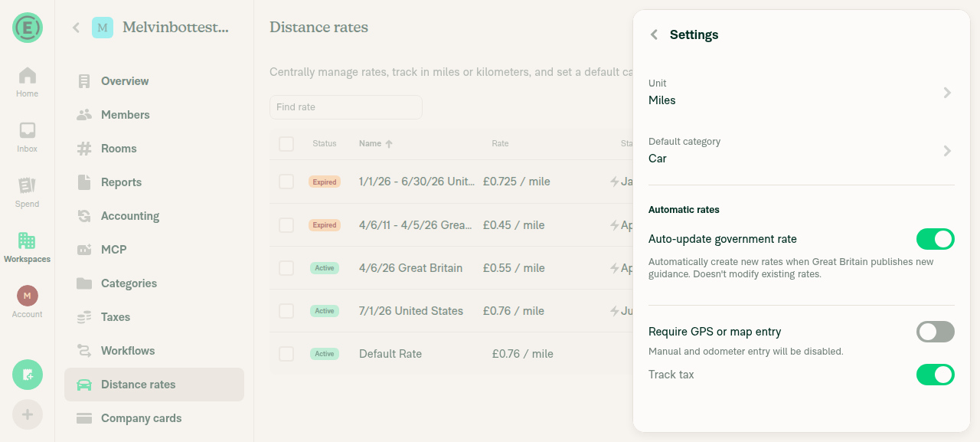Viewport: 980px width, 442px height.
Task: Click the grey plus button
Action: coord(28,414)
